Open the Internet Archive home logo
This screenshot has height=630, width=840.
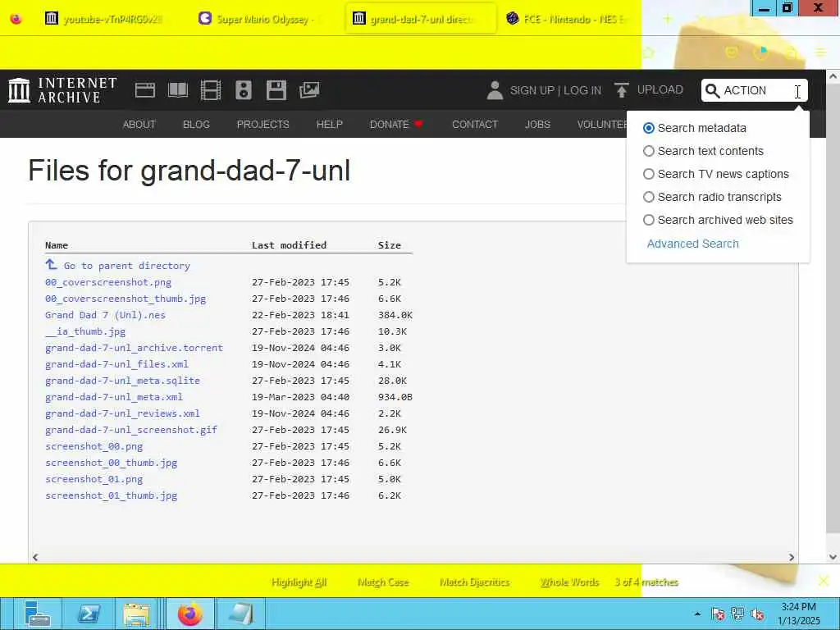62,90
